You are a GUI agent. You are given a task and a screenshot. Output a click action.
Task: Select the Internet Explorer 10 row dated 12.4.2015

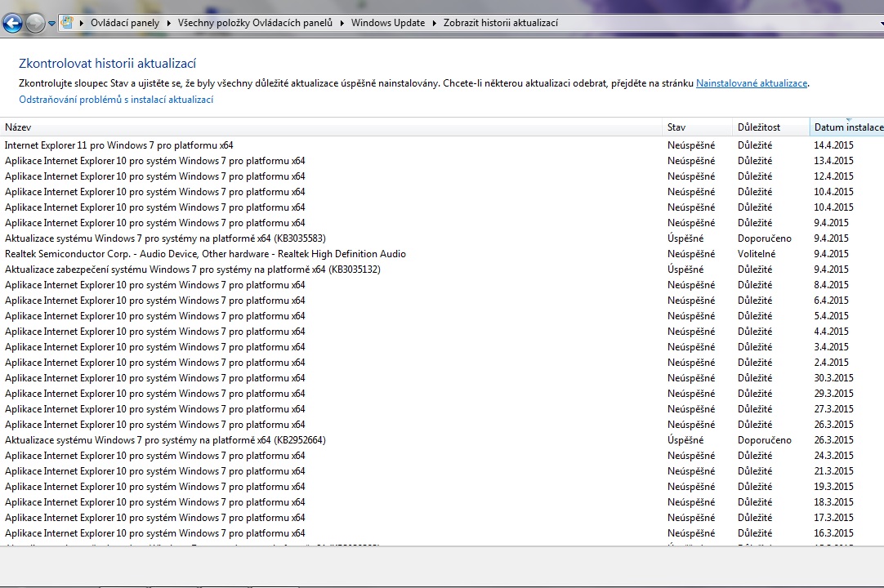[442, 176]
